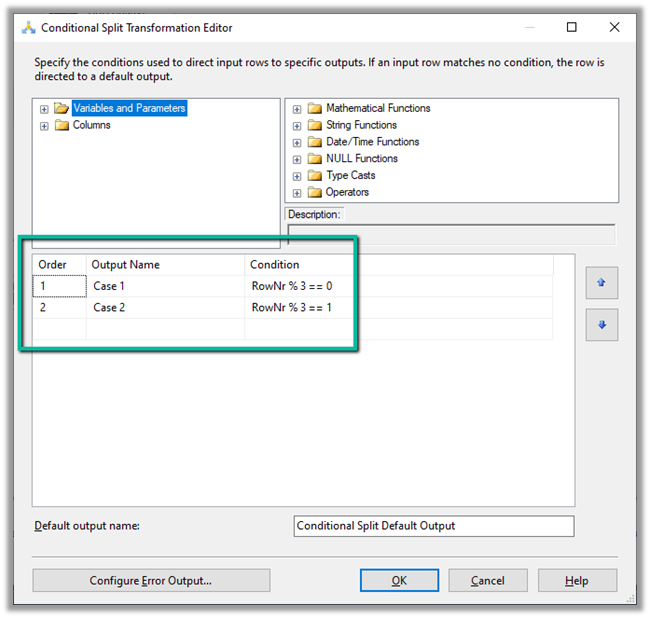Click the Columns folder icon
Screen dimensions: 650x618
(x=62, y=125)
